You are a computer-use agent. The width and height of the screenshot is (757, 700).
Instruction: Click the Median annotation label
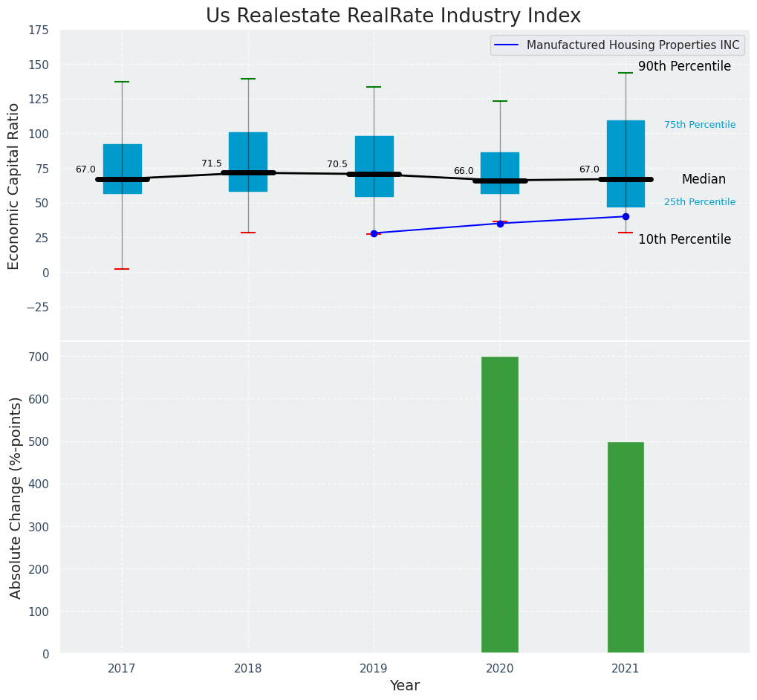coord(703,179)
